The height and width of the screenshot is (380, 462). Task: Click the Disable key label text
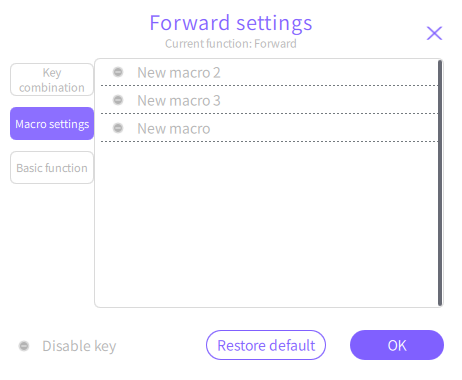[x=79, y=346]
